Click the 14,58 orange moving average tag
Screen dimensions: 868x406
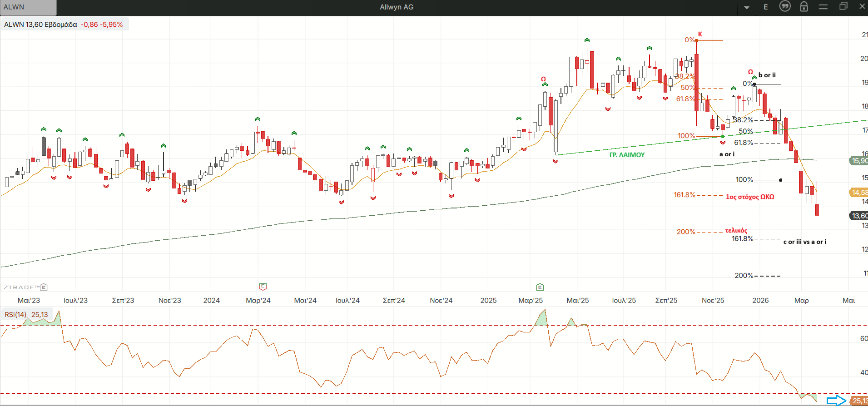(859, 193)
